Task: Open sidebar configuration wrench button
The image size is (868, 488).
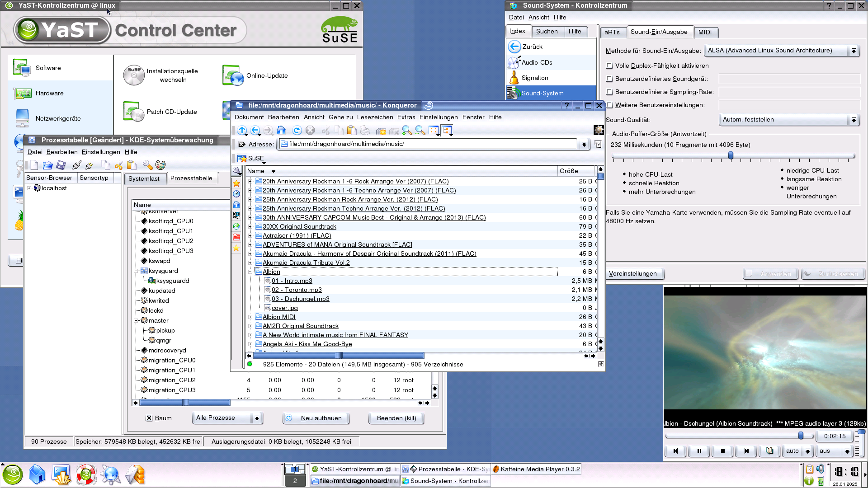Action: [237, 171]
